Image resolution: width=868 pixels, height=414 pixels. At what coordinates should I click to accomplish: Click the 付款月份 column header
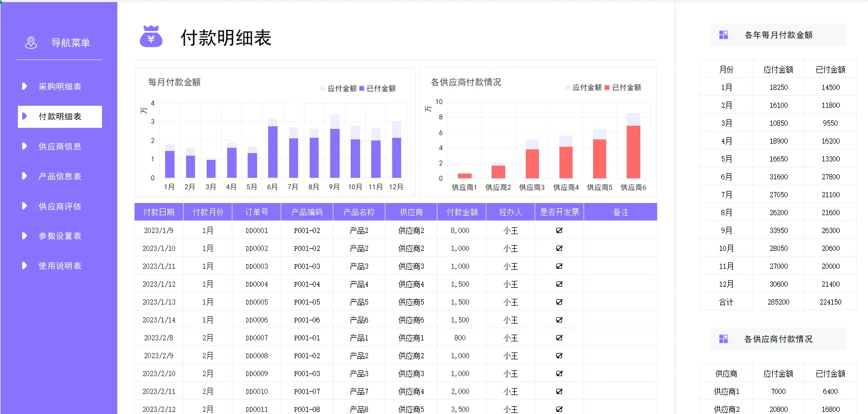[208, 212]
